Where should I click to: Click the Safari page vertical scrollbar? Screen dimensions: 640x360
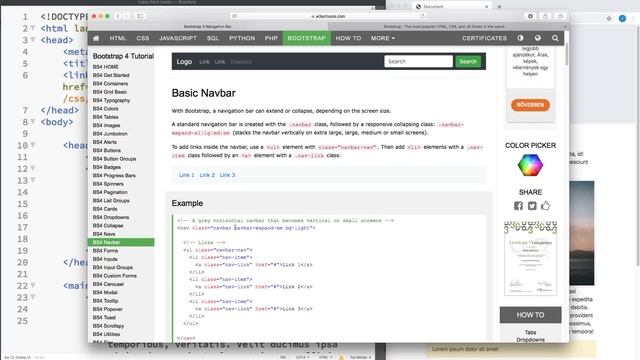coord(567,55)
